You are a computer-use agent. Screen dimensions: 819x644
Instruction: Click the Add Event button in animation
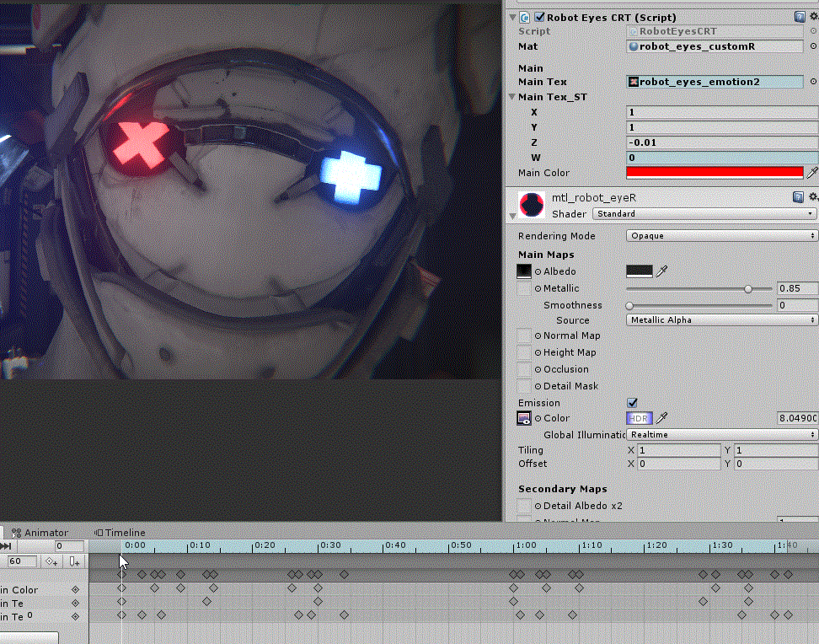[x=75, y=561]
